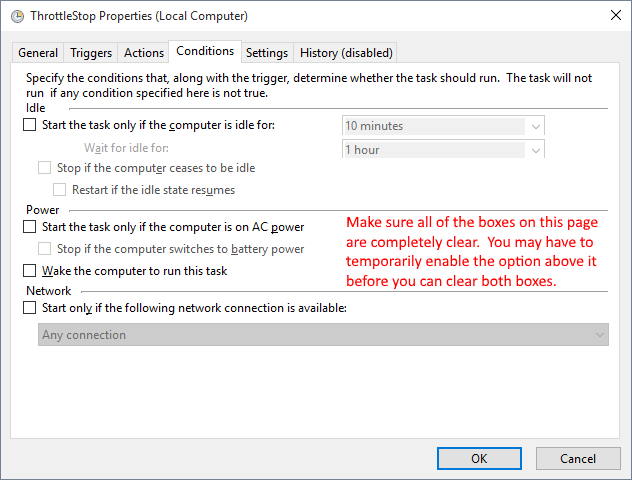Toggle Stop if computer ceases to be idle
Viewport: 632px width, 480px height.
pyautogui.click(x=44, y=168)
